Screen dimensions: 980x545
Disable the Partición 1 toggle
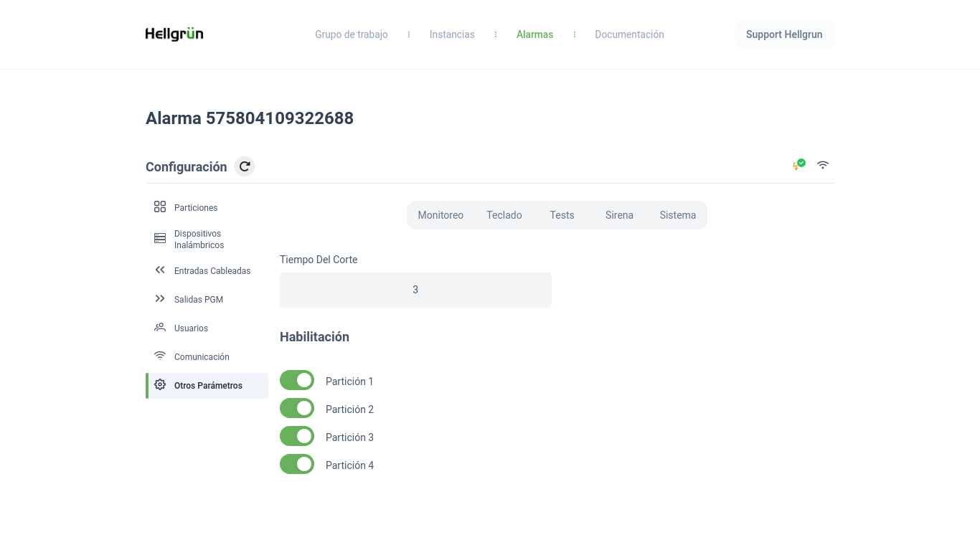(x=297, y=381)
